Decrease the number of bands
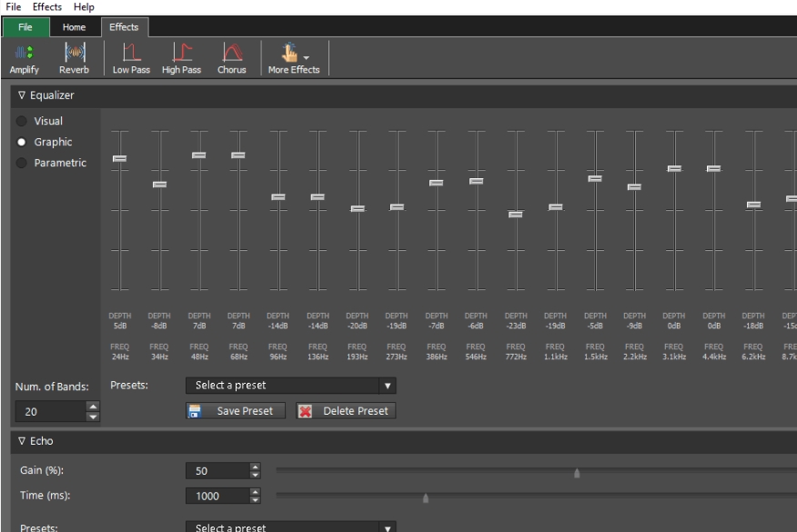This screenshot has height=532, width=797. (93, 417)
